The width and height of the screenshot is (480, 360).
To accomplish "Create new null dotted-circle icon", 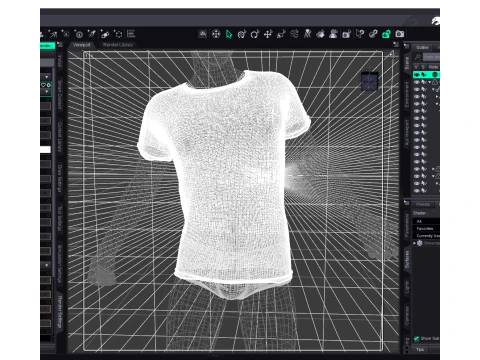I will coord(118,34).
